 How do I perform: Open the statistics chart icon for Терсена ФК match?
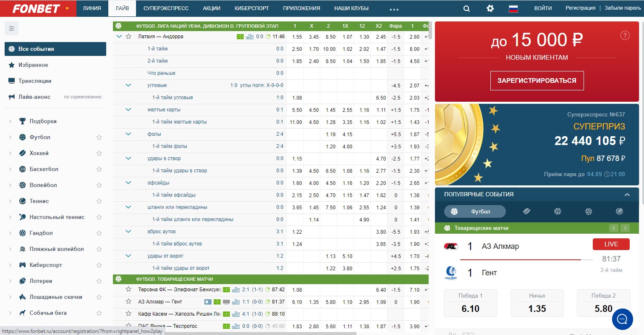tap(236, 290)
